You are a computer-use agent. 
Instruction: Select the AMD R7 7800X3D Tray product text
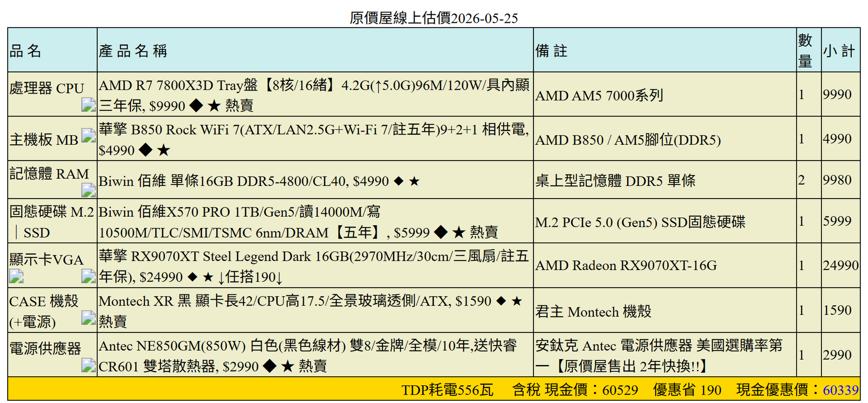pyautogui.click(x=314, y=96)
